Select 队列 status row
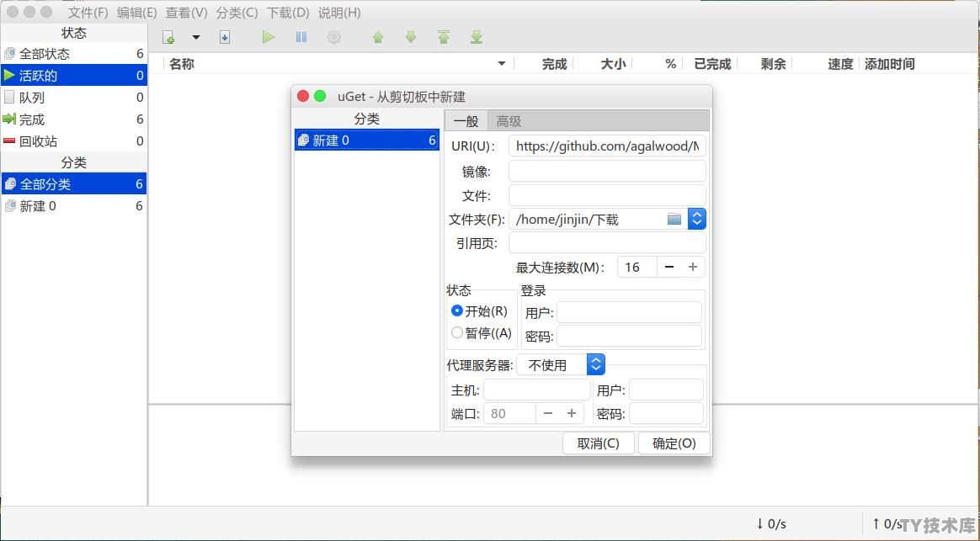 click(74, 98)
